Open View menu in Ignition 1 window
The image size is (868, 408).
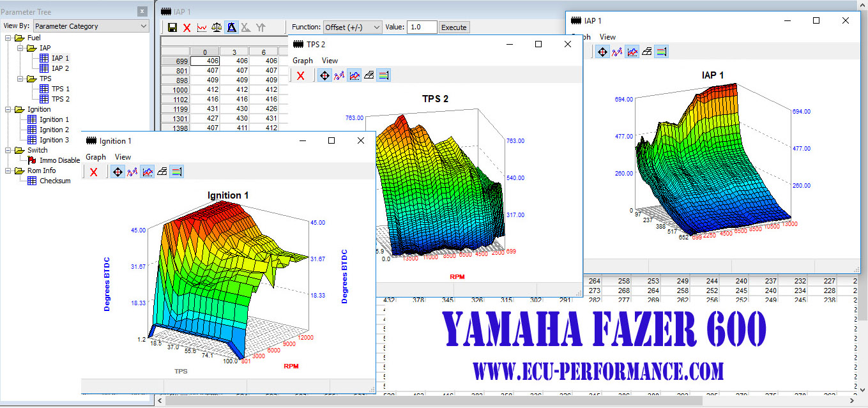[123, 157]
